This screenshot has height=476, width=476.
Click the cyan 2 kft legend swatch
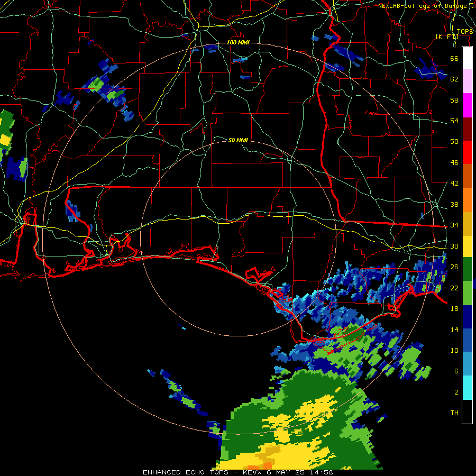[x=467, y=388]
